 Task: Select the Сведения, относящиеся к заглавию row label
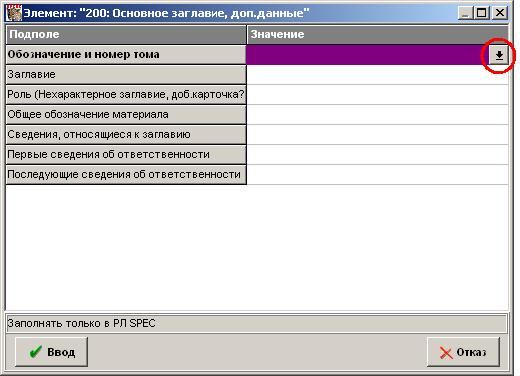pos(126,134)
